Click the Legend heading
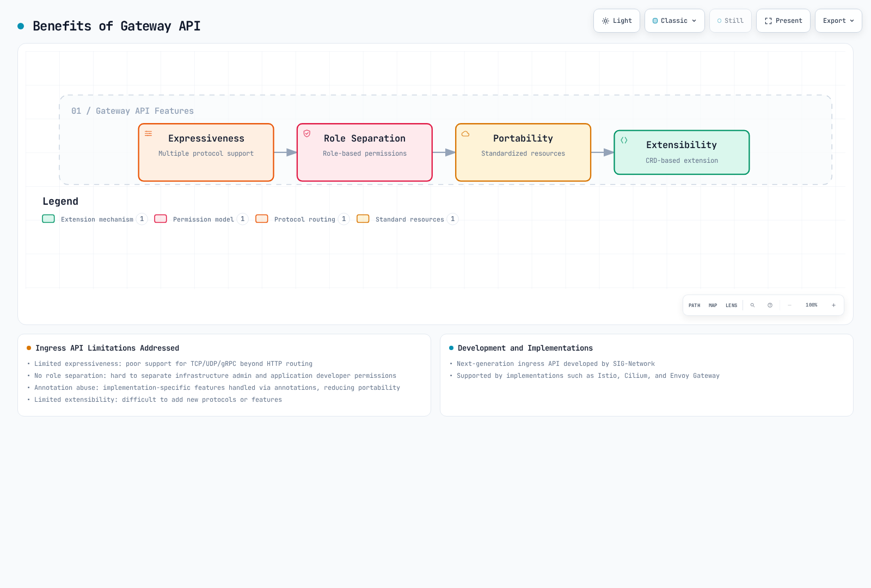 coord(60,201)
